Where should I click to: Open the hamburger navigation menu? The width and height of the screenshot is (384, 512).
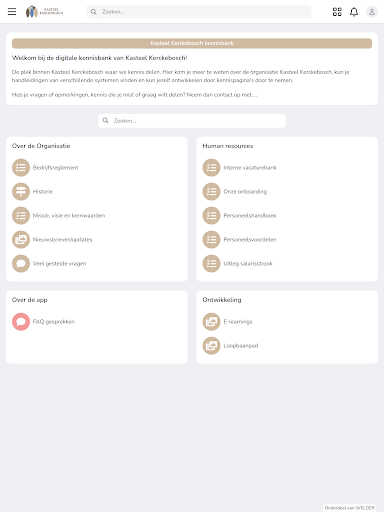(12, 12)
